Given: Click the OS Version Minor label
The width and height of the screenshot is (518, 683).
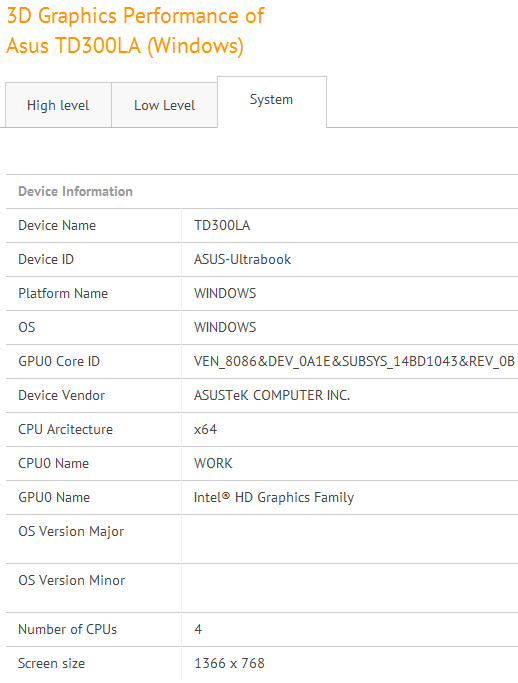Looking at the screenshot, I should (71, 581).
